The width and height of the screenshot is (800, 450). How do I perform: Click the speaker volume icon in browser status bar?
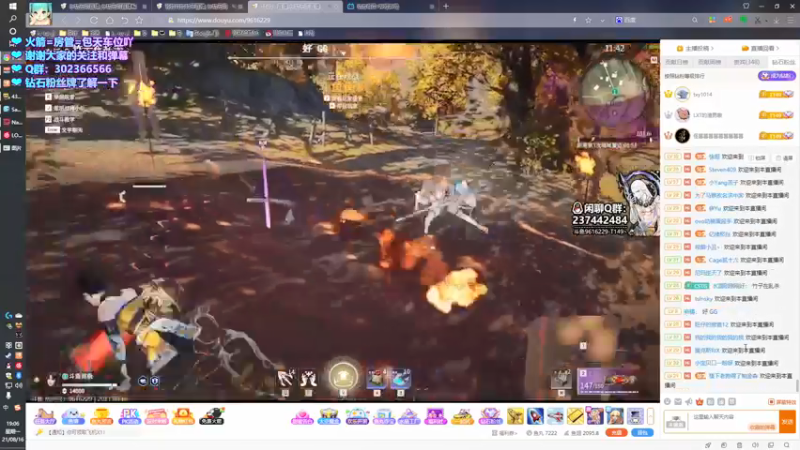(x=756, y=445)
